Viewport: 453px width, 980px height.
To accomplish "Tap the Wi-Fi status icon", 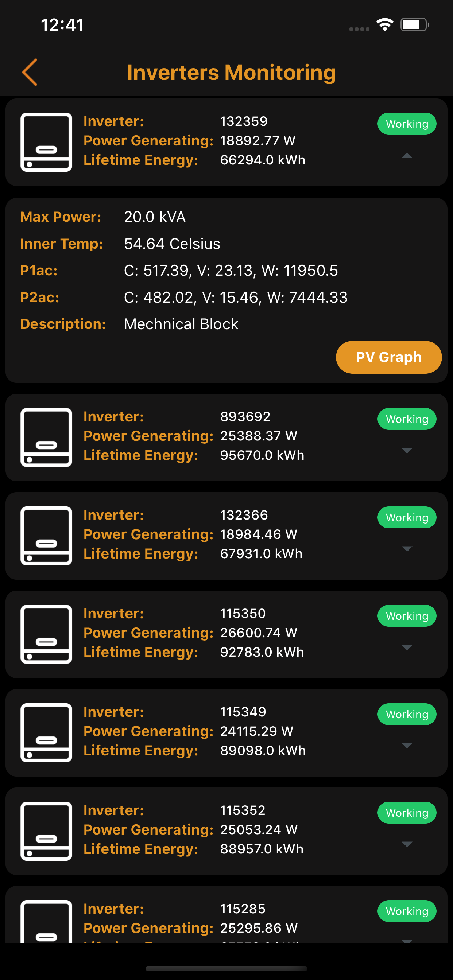I will [385, 25].
